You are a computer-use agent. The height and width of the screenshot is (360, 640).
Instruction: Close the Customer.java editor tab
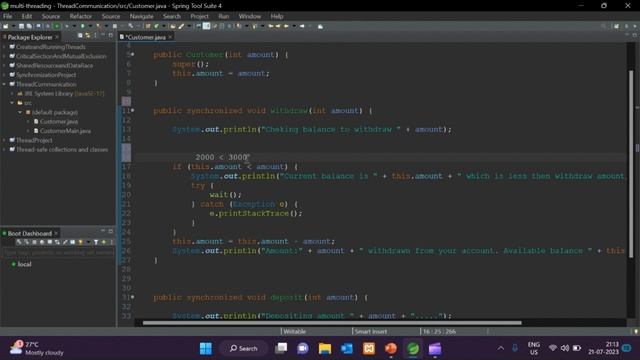(170, 37)
